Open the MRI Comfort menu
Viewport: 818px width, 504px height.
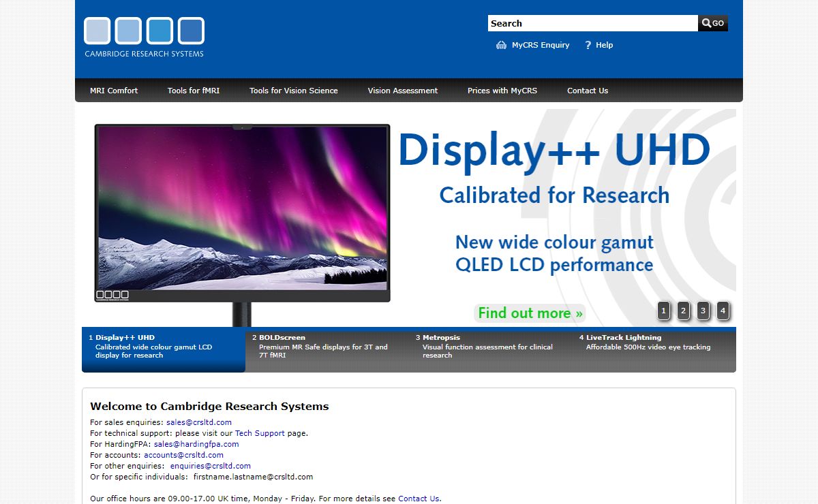(114, 91)
